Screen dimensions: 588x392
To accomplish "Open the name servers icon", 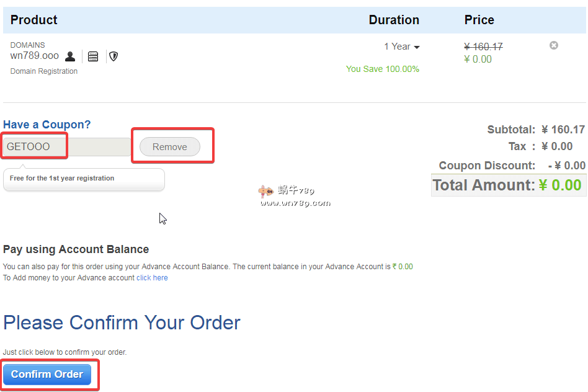I will (93, 56).
